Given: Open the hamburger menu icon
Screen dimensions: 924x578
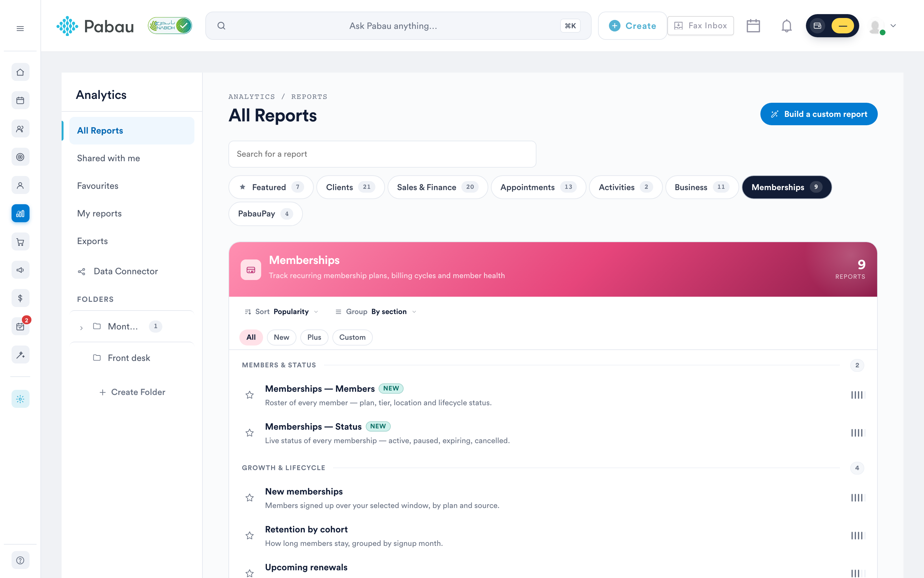Looking at the screenshot, I should 20,29.
